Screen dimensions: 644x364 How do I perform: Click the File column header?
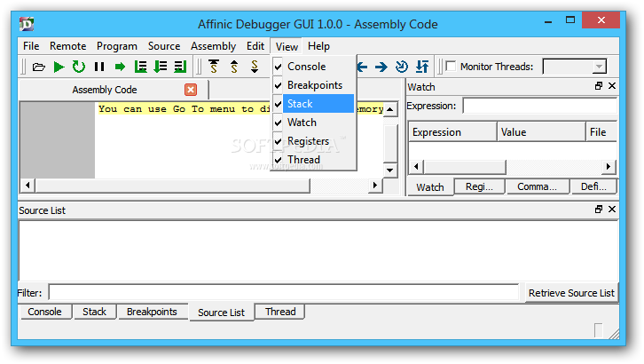601,132
